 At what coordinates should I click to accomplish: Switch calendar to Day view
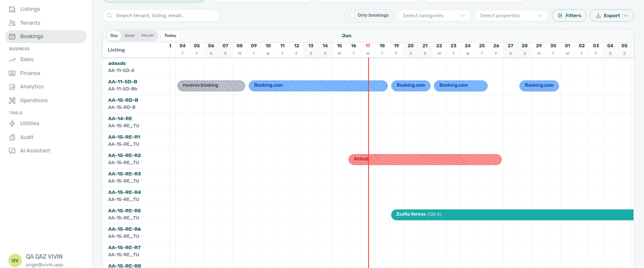[114, 36]
